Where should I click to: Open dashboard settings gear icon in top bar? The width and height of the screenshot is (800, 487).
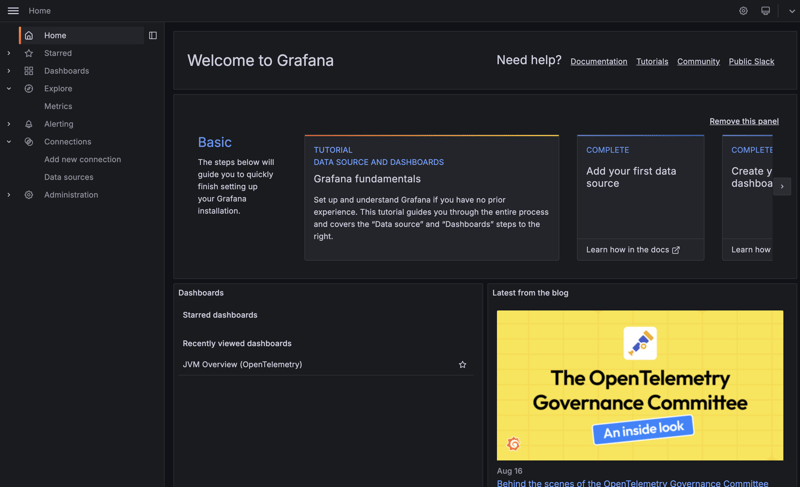[743, 11]
